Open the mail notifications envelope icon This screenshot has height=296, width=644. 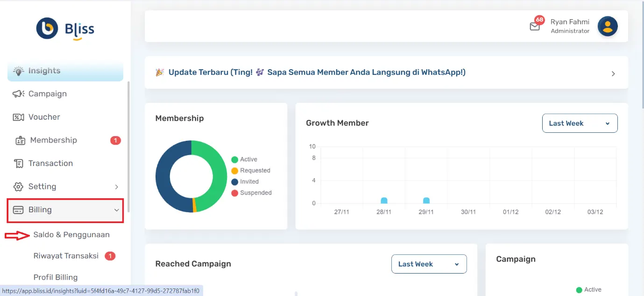click(535, 27)
